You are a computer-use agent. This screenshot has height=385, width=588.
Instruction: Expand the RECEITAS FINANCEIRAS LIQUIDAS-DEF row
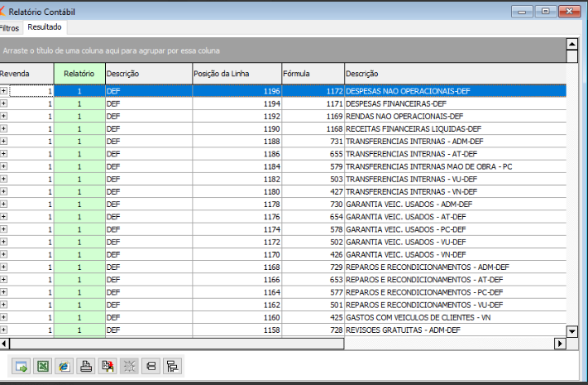3,128
